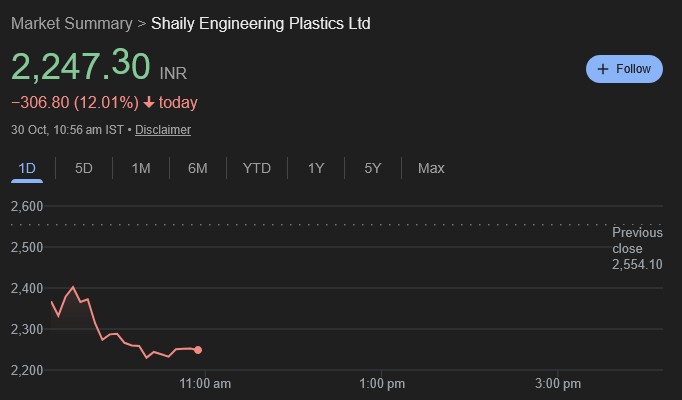
Task: Click the 2,247.30 price figure
Action: [x=81, y=67]
